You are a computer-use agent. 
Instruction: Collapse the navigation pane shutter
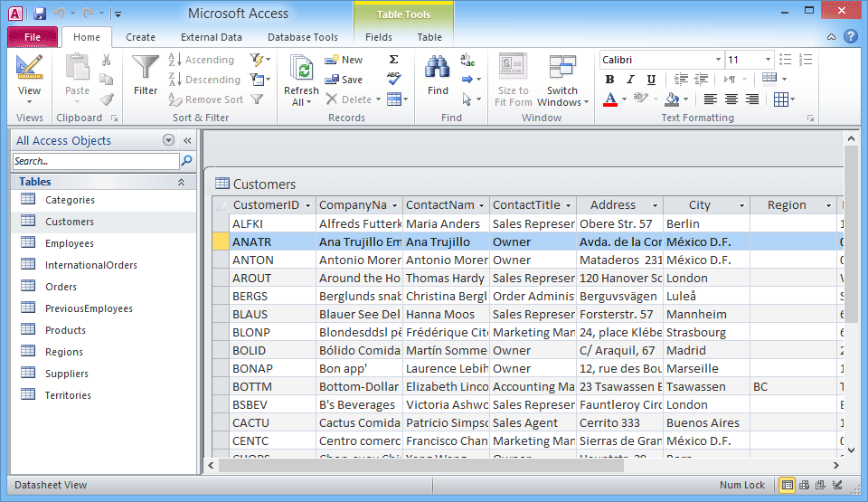coord(187,141)
